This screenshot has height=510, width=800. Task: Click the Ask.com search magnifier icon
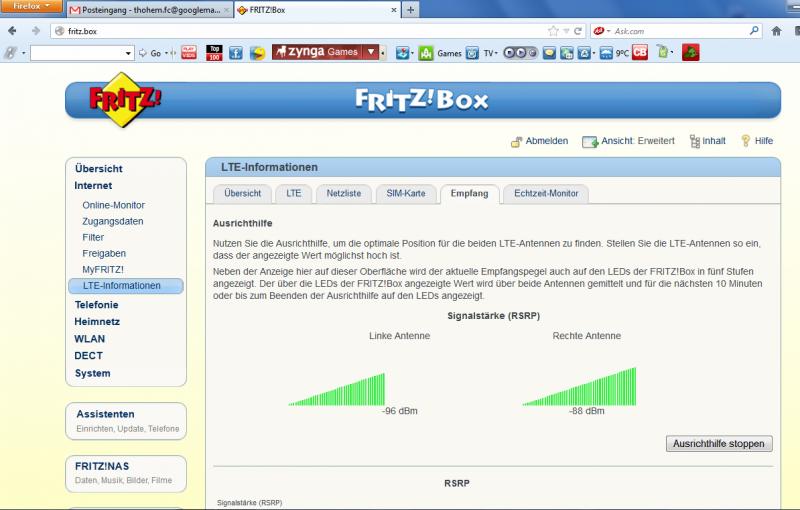pos(754,31)
